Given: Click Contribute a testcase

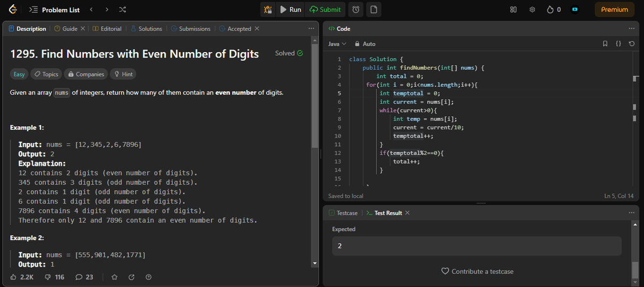Looking at the screenshot, I should pyautogui.click(x=477, y=271).
